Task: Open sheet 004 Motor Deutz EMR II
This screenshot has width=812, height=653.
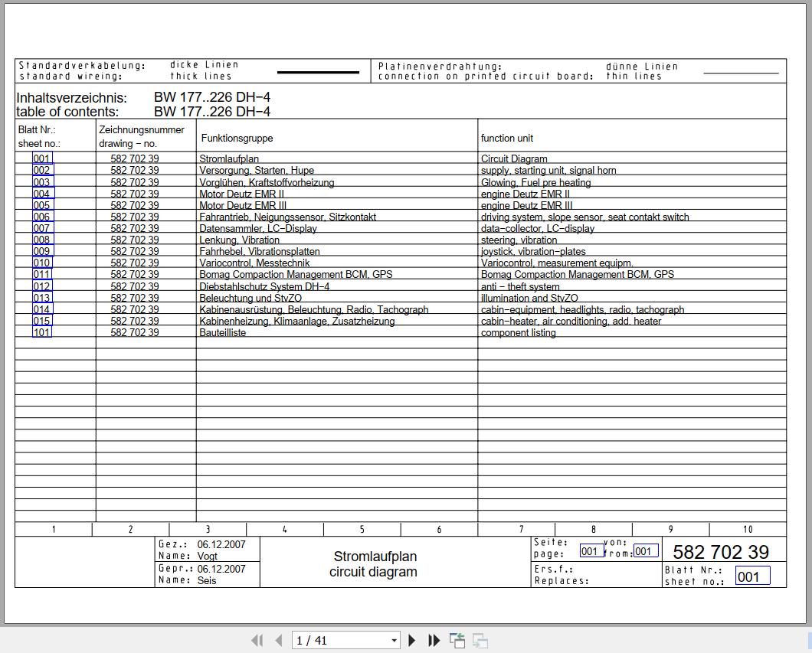Action: click(42, 194)
